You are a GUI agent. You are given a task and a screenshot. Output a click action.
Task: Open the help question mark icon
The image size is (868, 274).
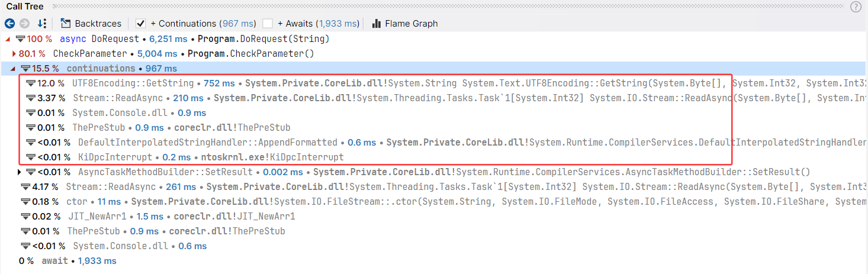pos(856,7)
